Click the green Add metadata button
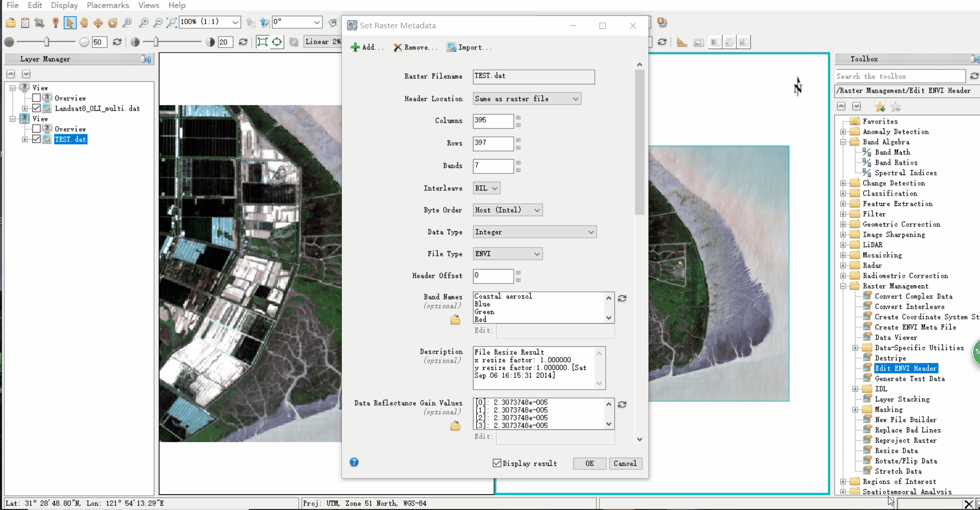980x510 pixels. tap(367, 47)
